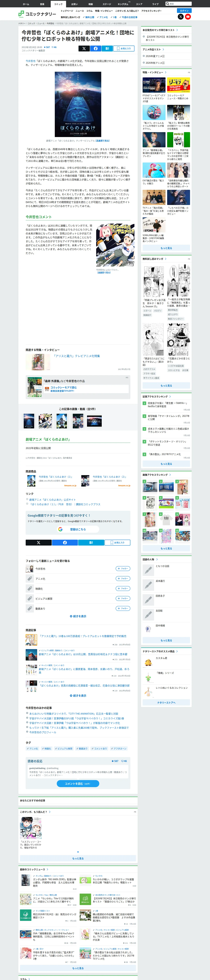Share article on Facebook from top share bar
210x980 pixels.
95,48
